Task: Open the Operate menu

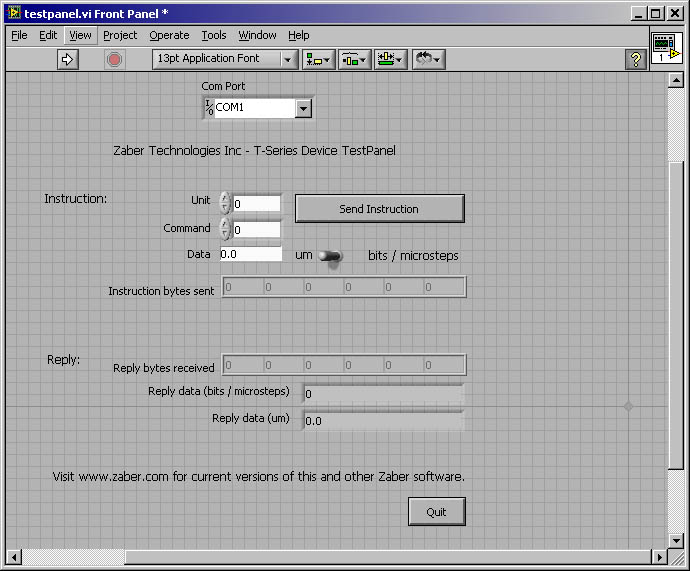Action: pos(169,35)
